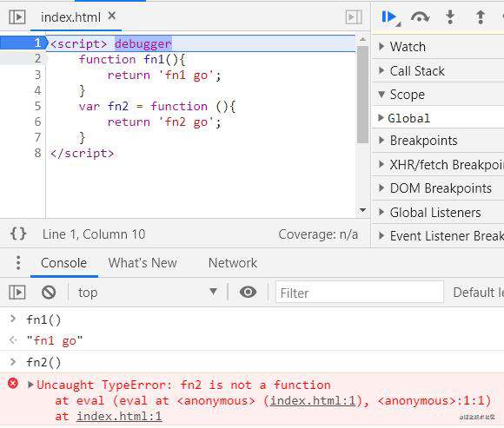Close the index.html tab
The width and height of the screenshot is (504, 428).
pyautogui.click(x=111, y=16)
